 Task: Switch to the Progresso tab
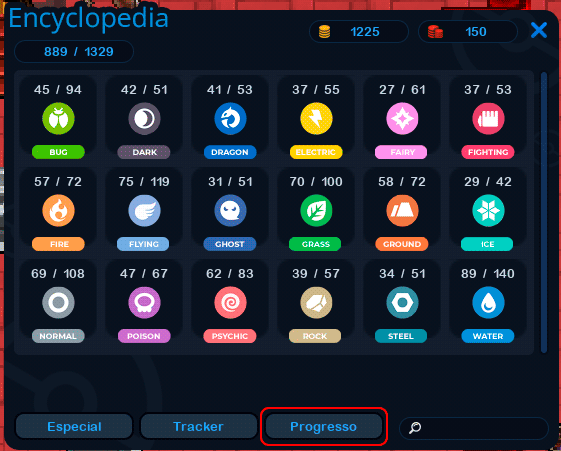coord(323,426)
